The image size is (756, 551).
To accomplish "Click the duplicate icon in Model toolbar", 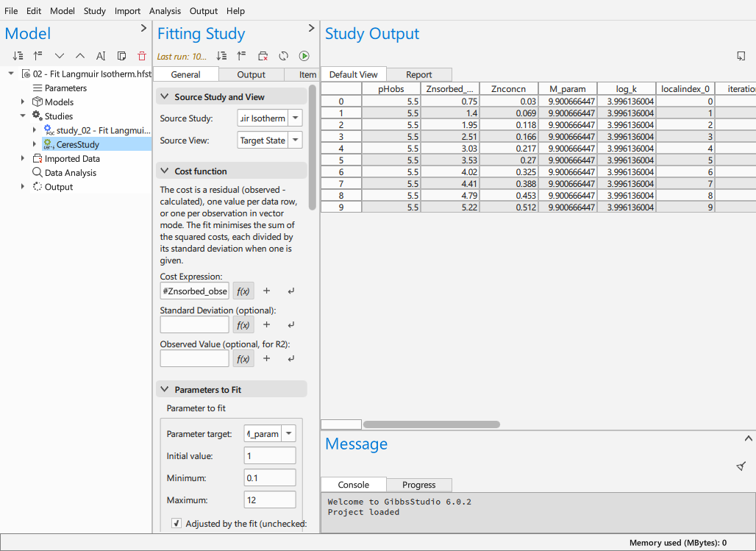I will pos(121,56).
